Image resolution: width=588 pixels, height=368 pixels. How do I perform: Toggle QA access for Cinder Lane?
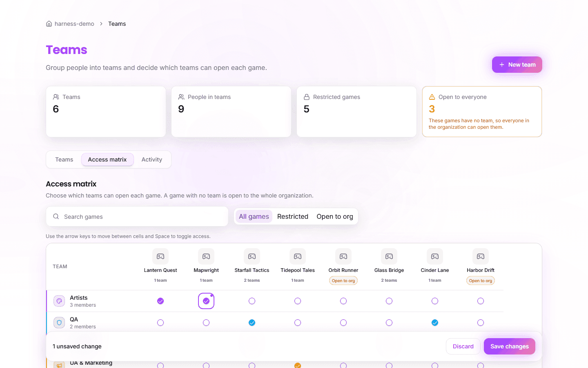click(x=435, y=323)
